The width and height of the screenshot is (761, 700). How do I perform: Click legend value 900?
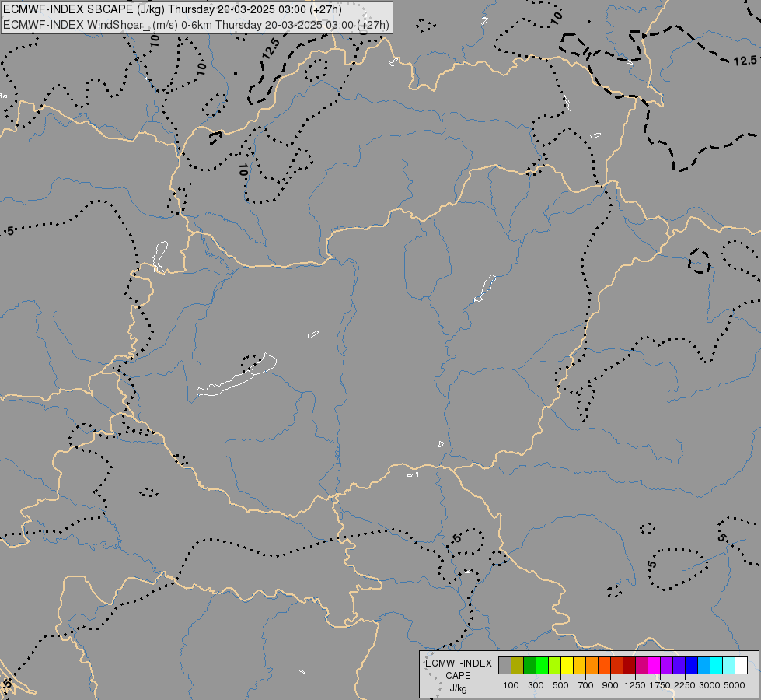610,685
